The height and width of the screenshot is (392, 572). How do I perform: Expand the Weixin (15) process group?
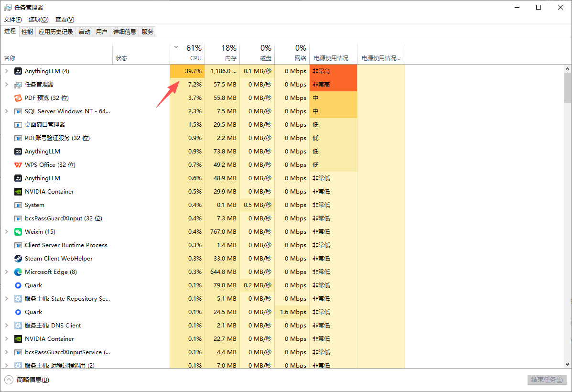tap(6, 232)
